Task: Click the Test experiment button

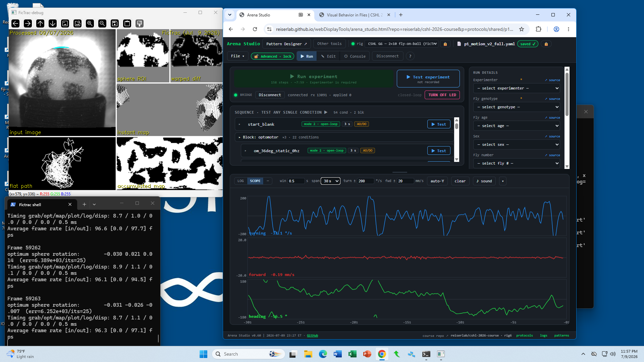Action: [428, 79]
